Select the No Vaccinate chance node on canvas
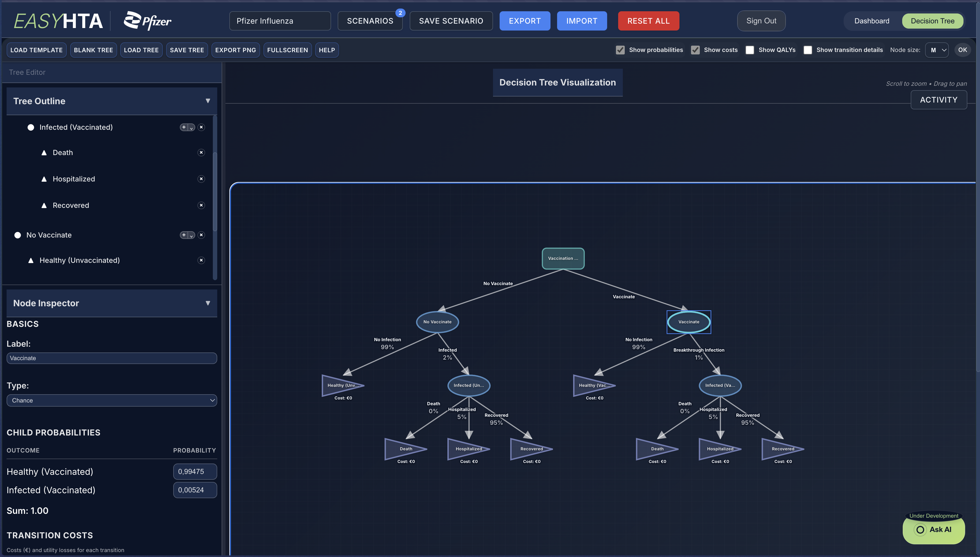The image size is (980, 557). 437,322
